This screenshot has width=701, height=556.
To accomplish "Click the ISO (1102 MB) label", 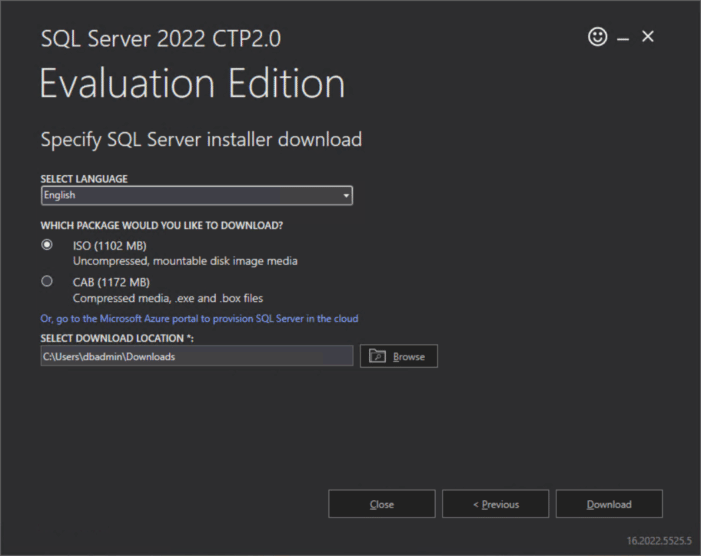I will pyautogui.click(x=110, y=246).
